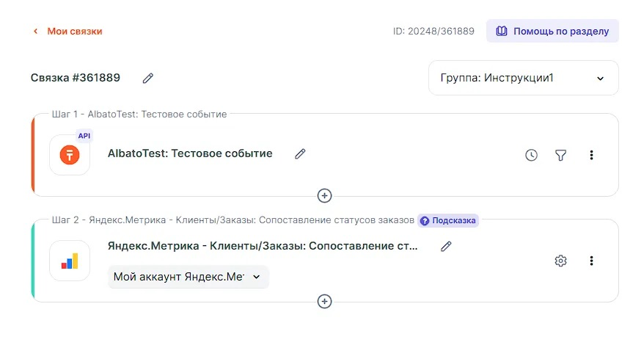Add a step using plus below step 2
Image resolution: width=644 pixels, height=337 pixels.
pyautogui.click(x=324, y=301)
